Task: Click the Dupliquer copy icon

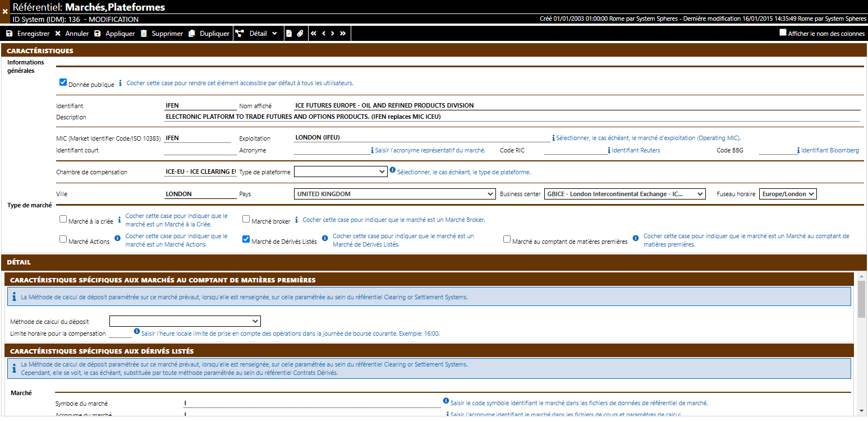Action: click(192, 34)
